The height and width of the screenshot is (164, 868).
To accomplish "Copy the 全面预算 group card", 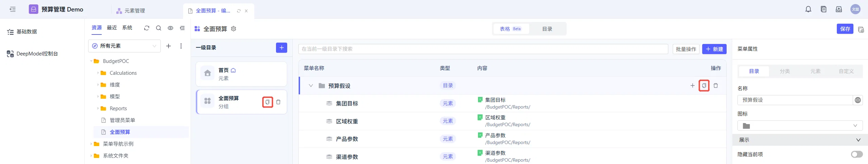I will point(268,102).
